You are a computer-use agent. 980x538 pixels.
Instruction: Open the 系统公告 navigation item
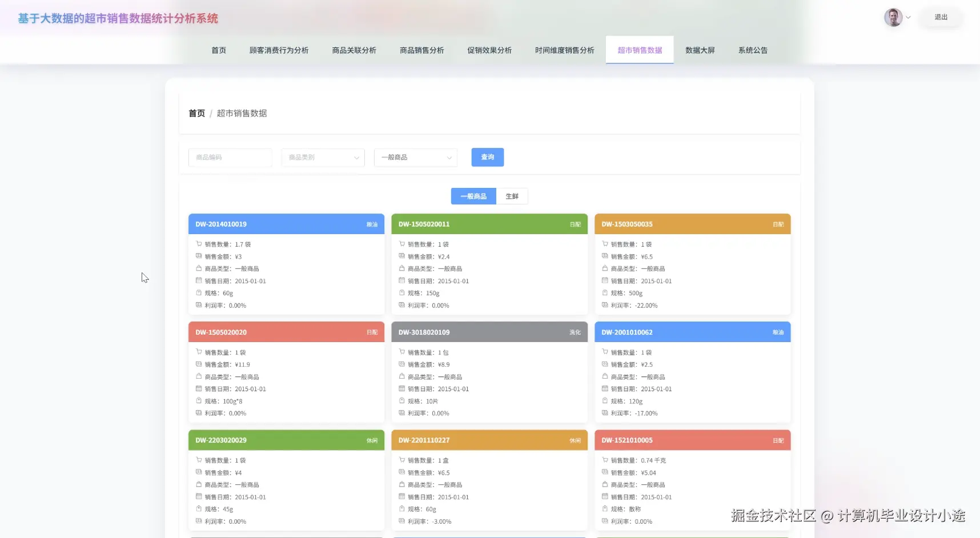[x=753, y=50]
